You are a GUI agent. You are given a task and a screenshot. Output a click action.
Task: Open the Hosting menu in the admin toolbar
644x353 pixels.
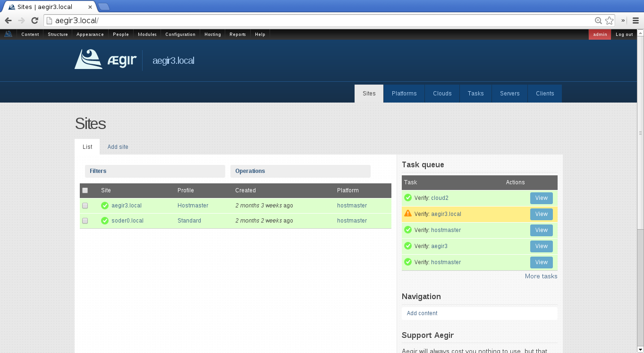(212, 34)
